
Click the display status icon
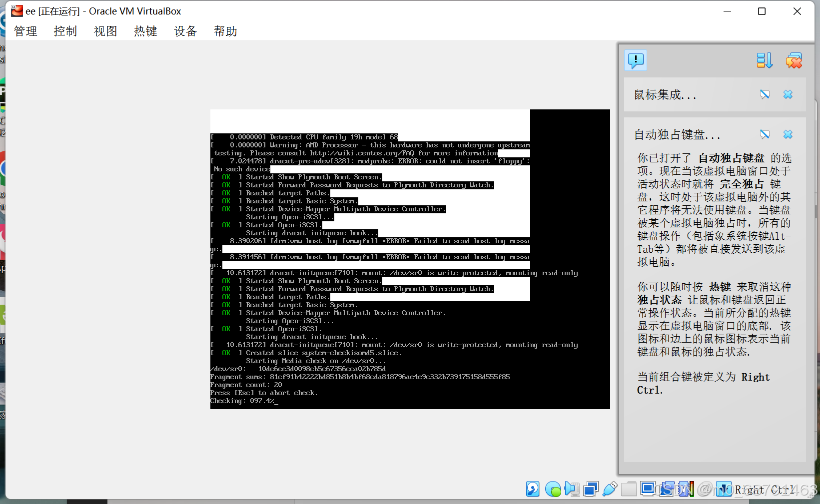tap(648, 489)
